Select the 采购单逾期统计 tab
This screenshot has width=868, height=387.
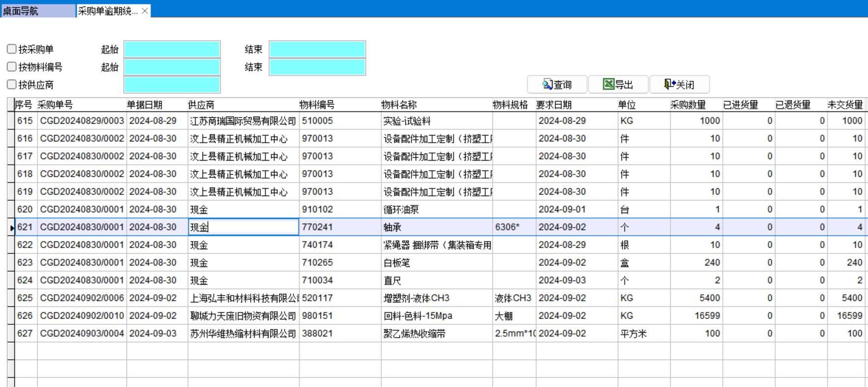(108, 11)
